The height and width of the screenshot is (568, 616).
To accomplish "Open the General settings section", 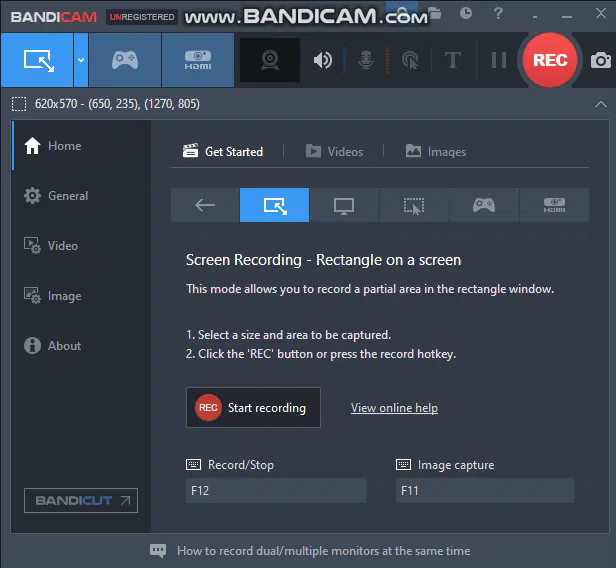I will point(81,196).
